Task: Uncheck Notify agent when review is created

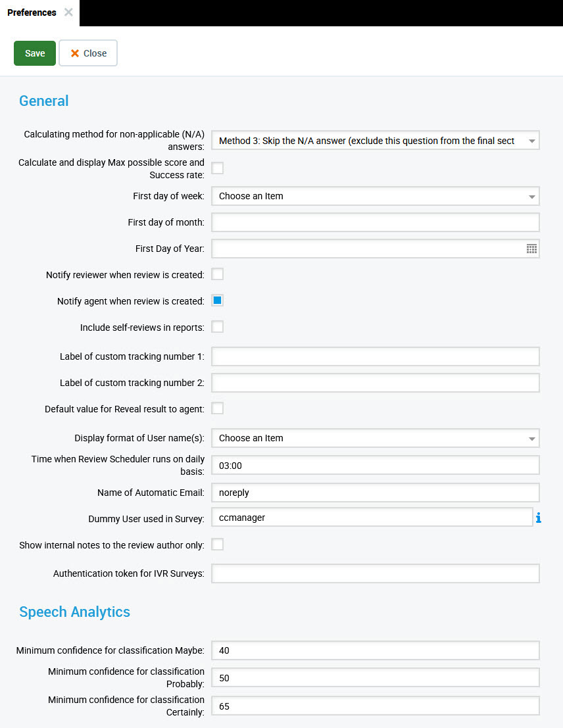Action: point(217,301)
